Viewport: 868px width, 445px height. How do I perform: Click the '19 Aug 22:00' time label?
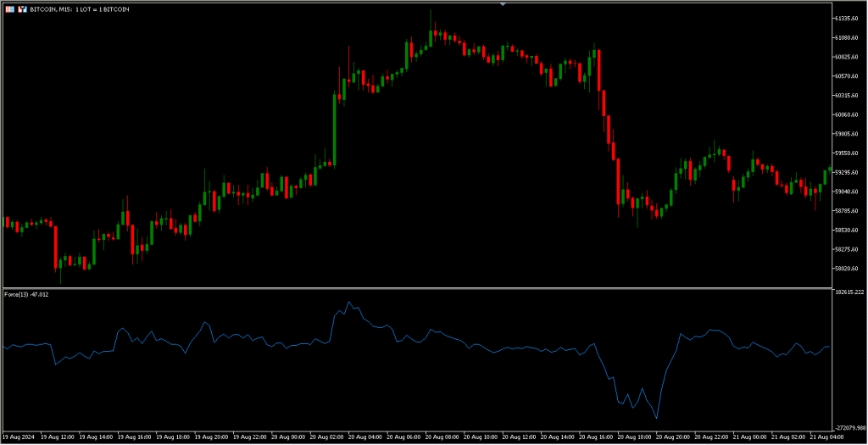[x=250, y=437]
